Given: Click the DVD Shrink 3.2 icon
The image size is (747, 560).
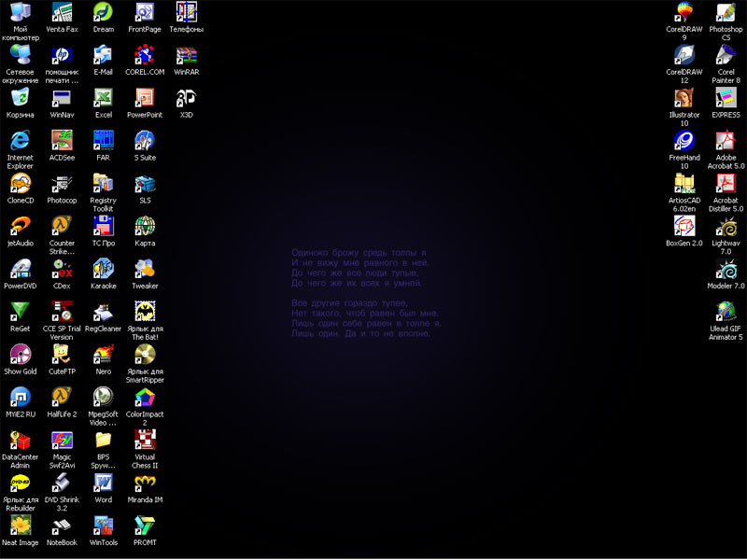Looking at the screenshot, I should [62, 483].
